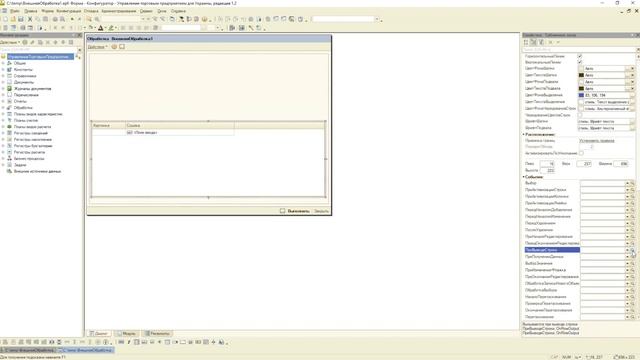Image resolution: width=640 pixels, height=360 pixels.
Task: Toggle the ЧередованиеЦветовСтрок checkbox
Action: point(580,115)
